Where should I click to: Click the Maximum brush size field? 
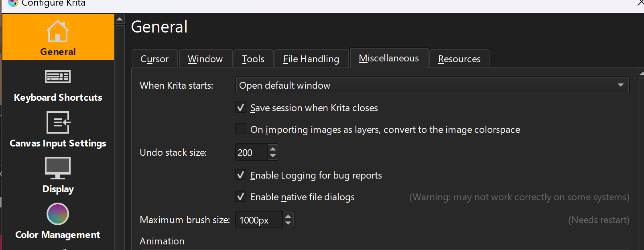(x=259, y=220)
